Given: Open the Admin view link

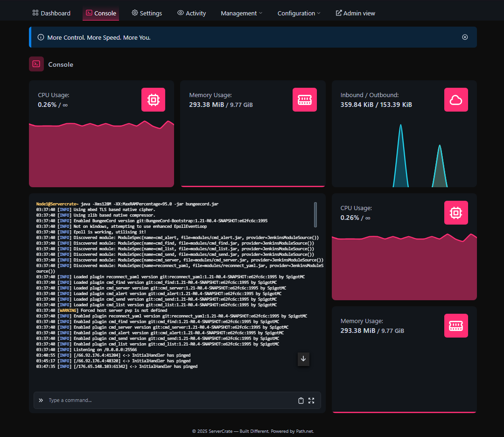Looking at the screenshot, I should (x=356, y=13).
